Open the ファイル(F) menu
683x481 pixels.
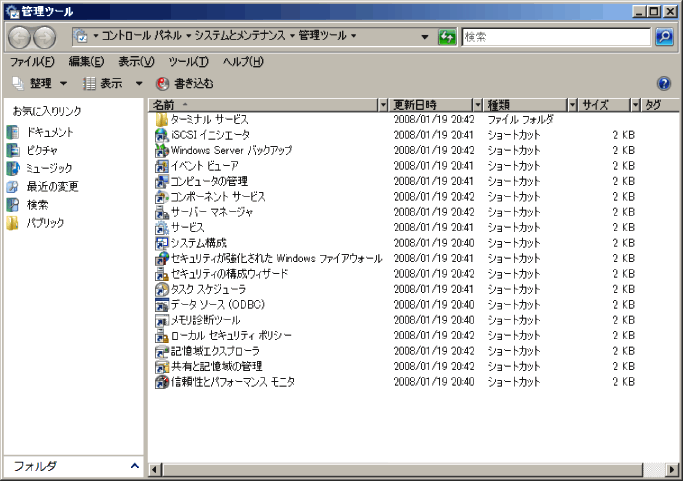[x=32, y=61]
